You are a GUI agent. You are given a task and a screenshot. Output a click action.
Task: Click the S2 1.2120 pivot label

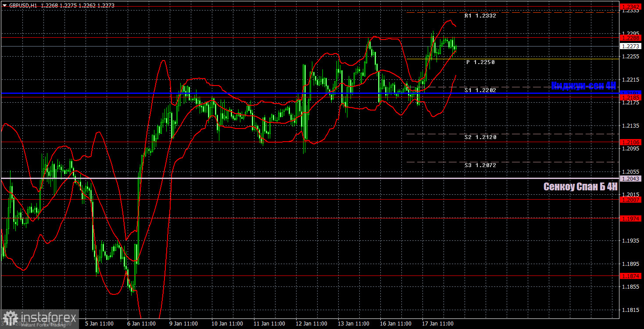[x=480, y=137]
